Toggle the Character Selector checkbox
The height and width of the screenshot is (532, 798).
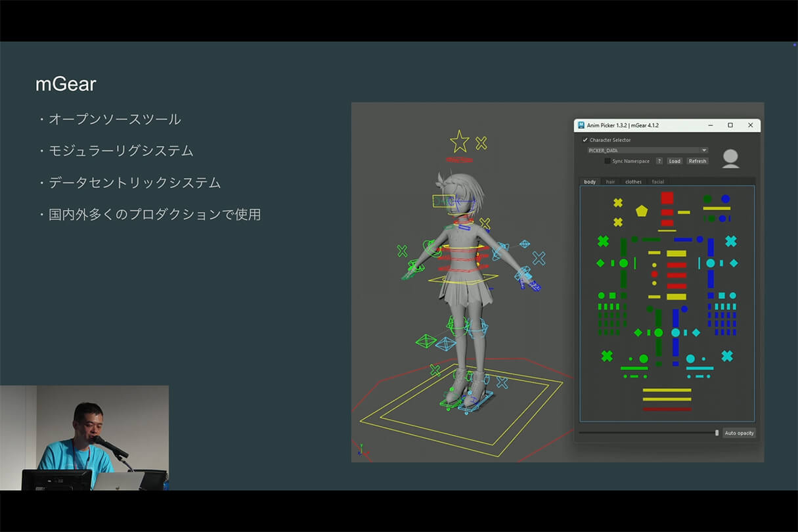click(585, 140)
